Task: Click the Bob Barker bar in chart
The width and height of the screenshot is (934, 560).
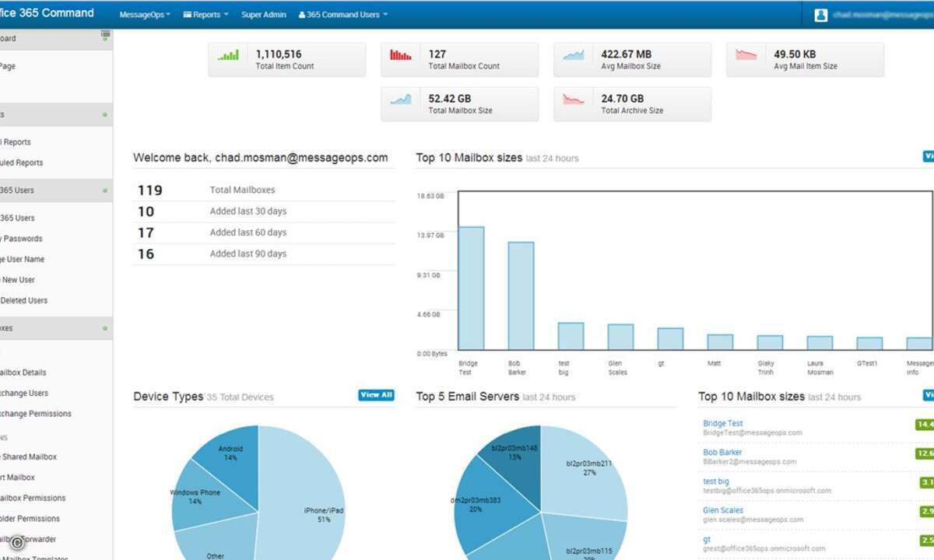Action: pos(521,296)
